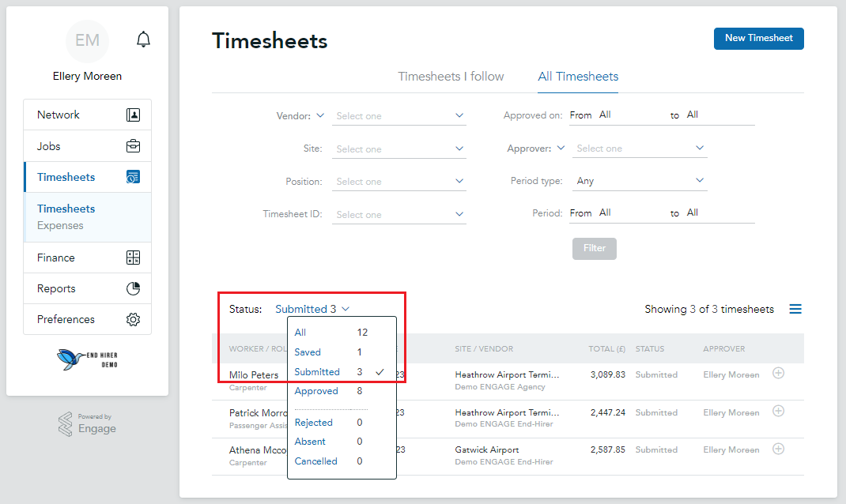Screen dimensions: 846x504
Task: Select the Network icon in the sidebar
Action: (x=134, y=114)
